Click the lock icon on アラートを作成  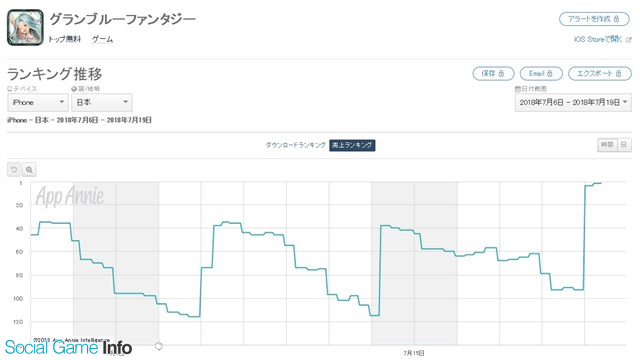[616, 19]
